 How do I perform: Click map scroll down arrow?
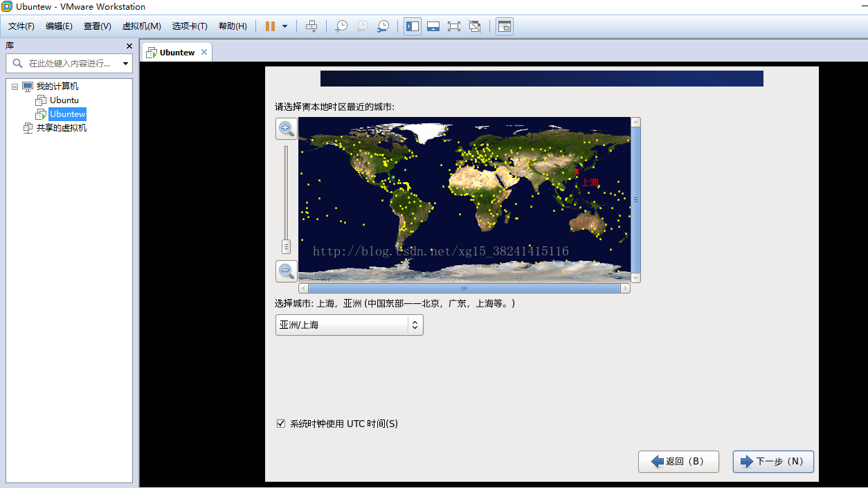(x=635, y=278)
